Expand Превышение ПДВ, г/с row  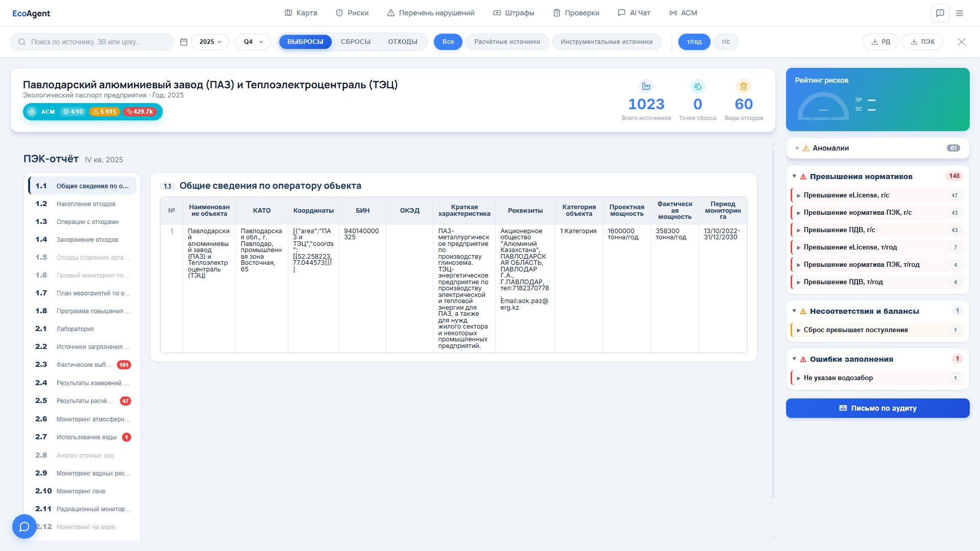pos(878,230)
